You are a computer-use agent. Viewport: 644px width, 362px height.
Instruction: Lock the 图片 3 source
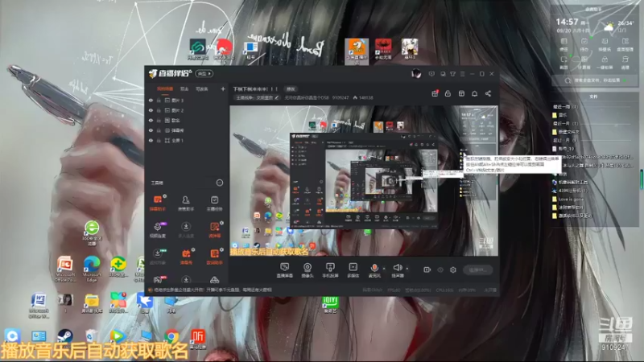[159, 100]
